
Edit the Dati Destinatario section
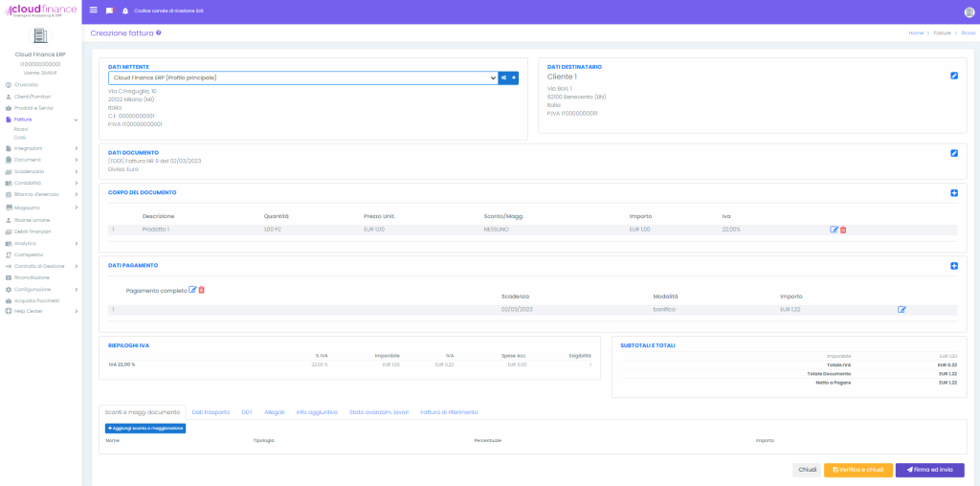click(x=954, y=76)
